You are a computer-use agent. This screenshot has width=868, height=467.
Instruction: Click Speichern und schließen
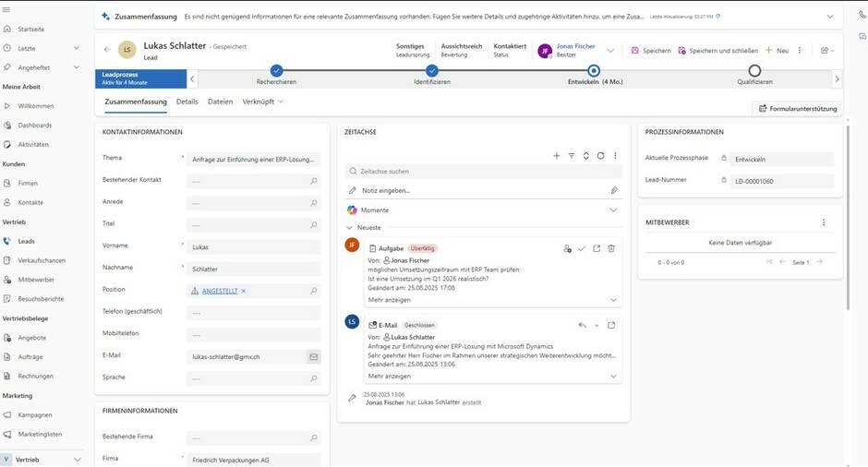(x=718, y=51)
